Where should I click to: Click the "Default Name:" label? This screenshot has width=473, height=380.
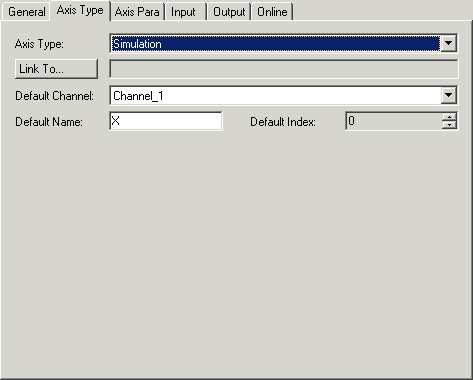tap(49, 122)
